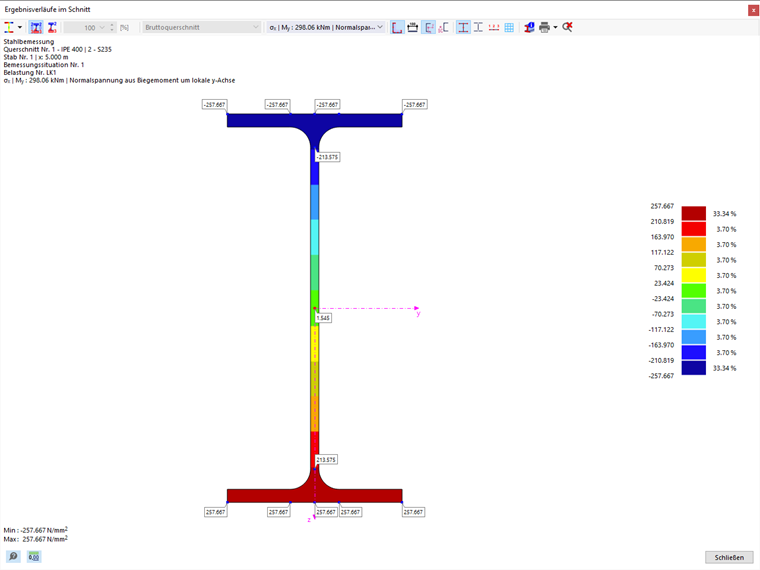
Task: Click the legend value 210.819
Action: [x=662, y=222]
